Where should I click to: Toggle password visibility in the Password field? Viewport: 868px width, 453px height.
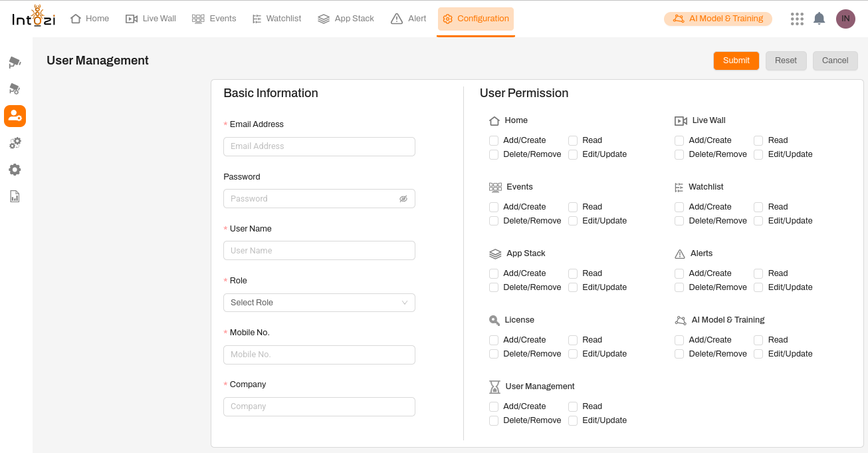[x=403, y=198]
